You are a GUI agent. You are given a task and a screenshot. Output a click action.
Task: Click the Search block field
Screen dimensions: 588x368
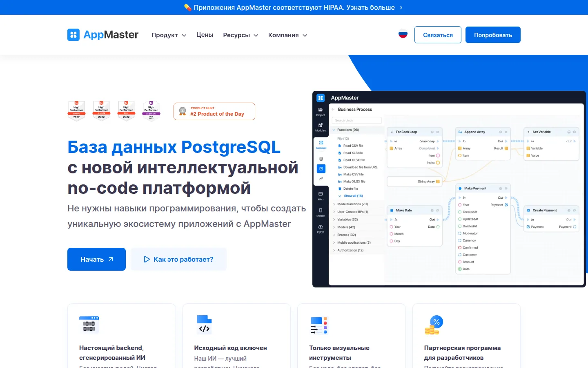356,120
